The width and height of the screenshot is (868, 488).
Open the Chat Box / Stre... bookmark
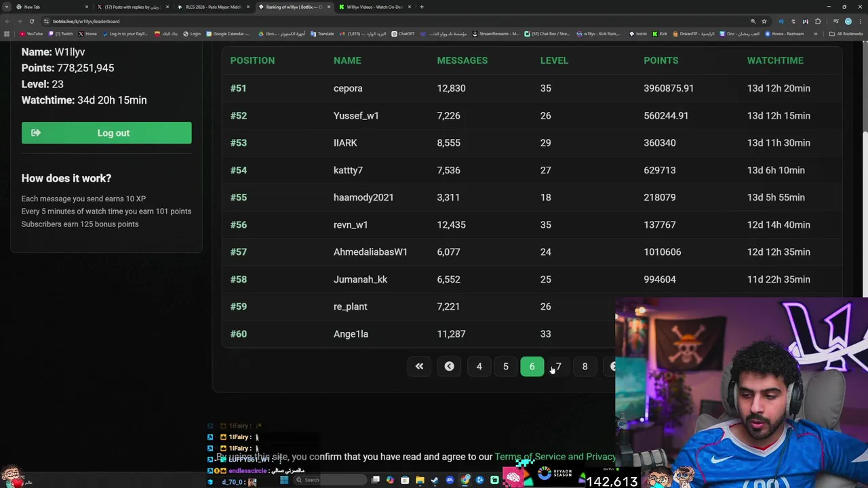pos(547,34)
